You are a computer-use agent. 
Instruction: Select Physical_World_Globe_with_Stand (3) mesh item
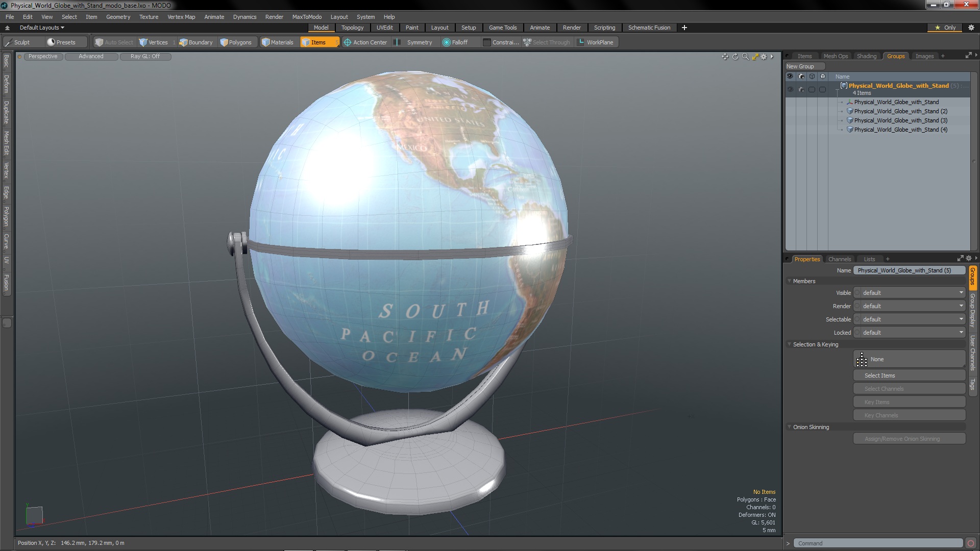pos(900,120)
